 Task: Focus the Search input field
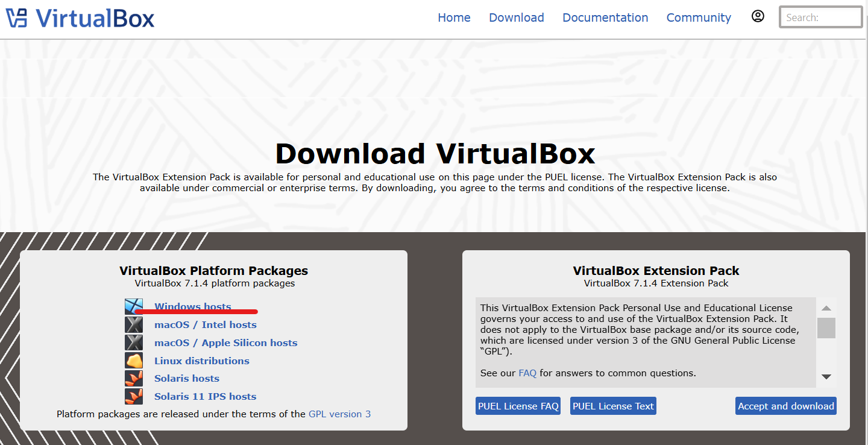coord(821,17)
